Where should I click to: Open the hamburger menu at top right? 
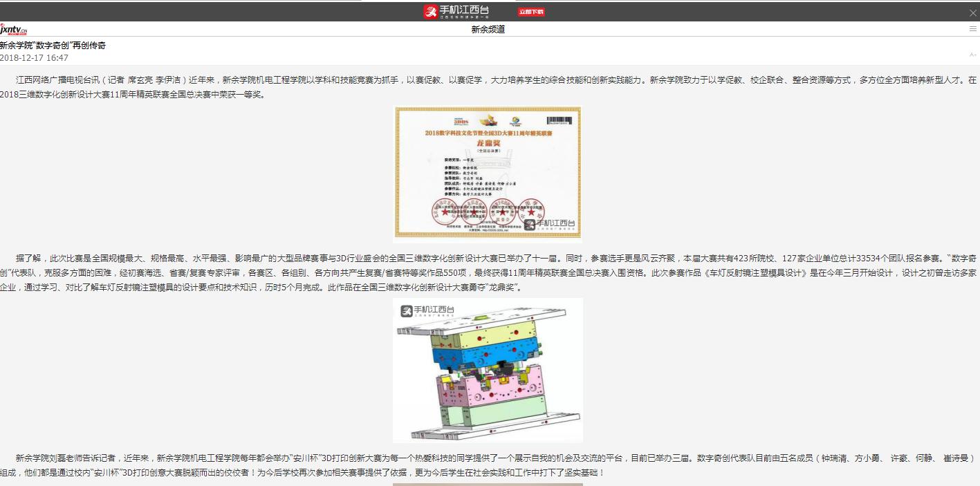972,29
